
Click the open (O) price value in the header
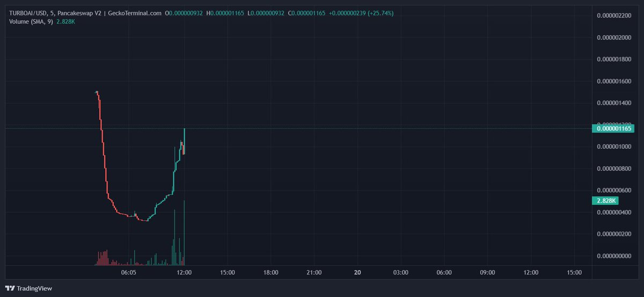point(186,13)
